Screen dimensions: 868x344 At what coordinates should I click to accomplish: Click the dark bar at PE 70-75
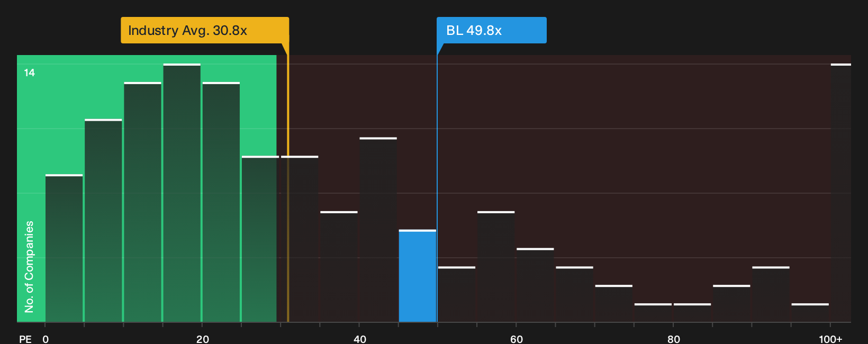[613, 303]
